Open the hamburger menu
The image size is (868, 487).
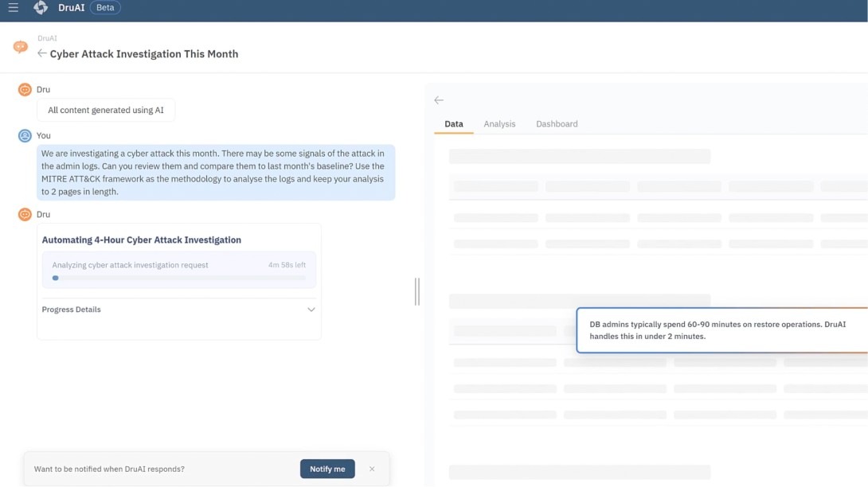14,8
